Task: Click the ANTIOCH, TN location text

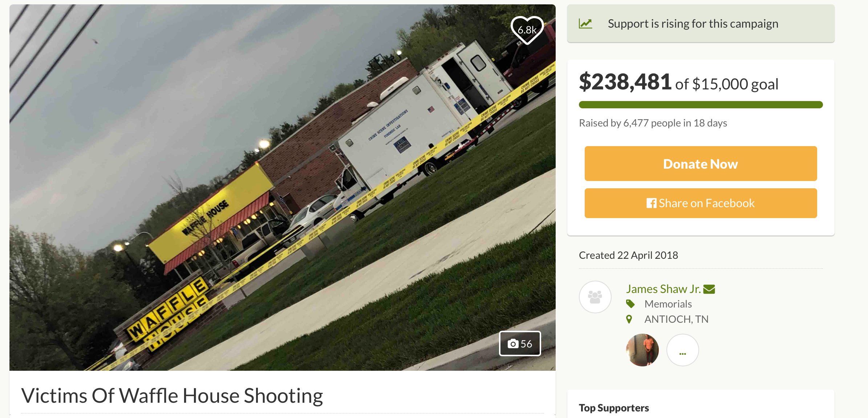Action: tap(676, 319)
